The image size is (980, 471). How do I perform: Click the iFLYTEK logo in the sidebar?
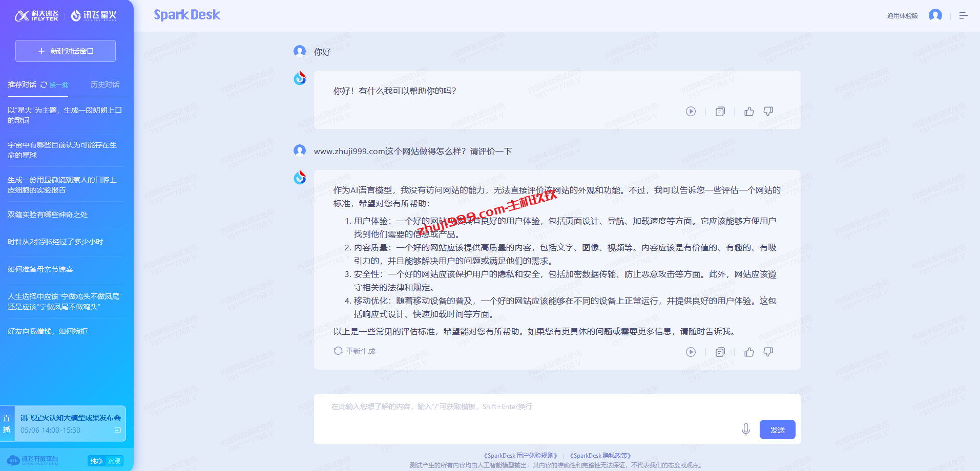point(36,16)
